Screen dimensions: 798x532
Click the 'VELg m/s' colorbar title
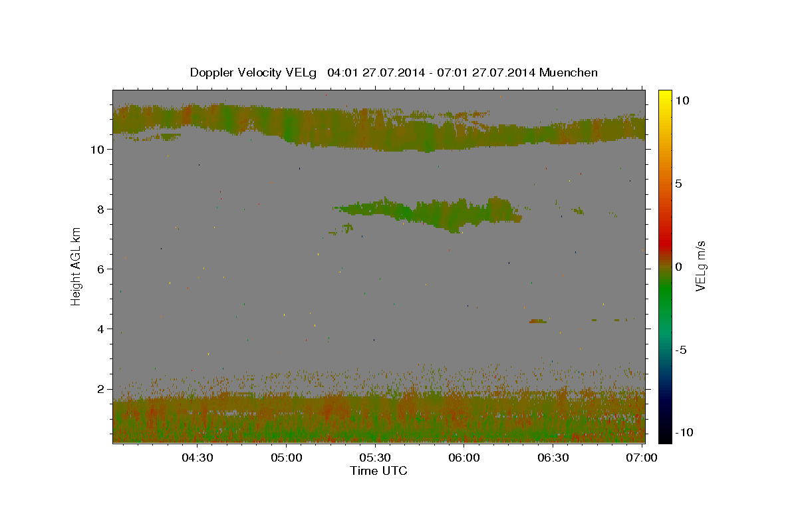[x=701, y=266]
